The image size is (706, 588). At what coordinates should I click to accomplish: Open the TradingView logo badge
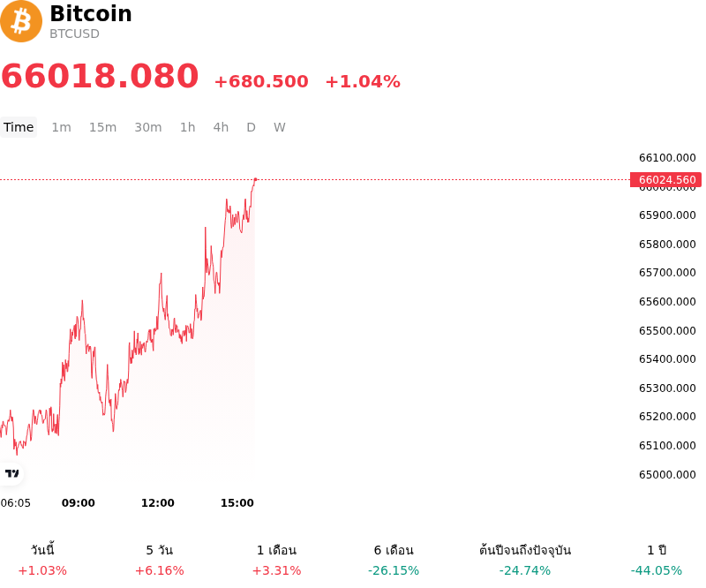[11, 473]
